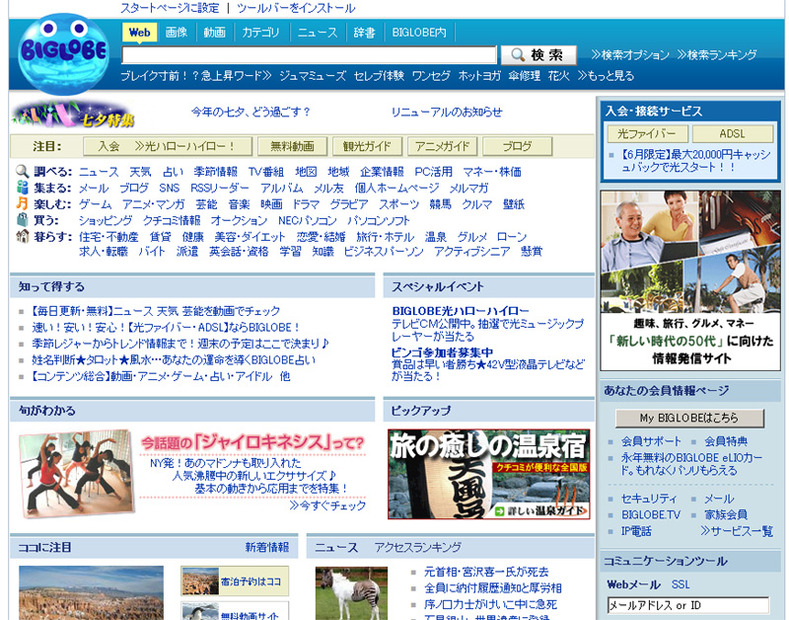Switch to アクセスランキング tab
This screenshot has height=620, width=789.
point(418,547)
